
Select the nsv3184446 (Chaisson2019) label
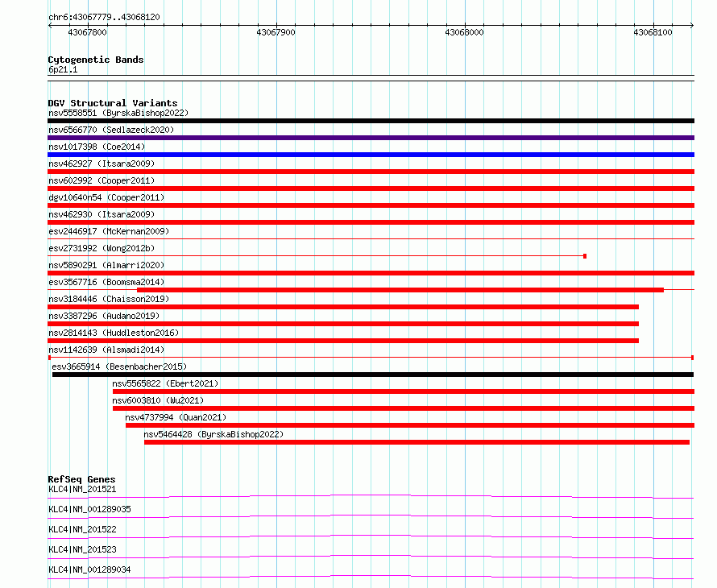pyautogui.click(x=109, y=299)
